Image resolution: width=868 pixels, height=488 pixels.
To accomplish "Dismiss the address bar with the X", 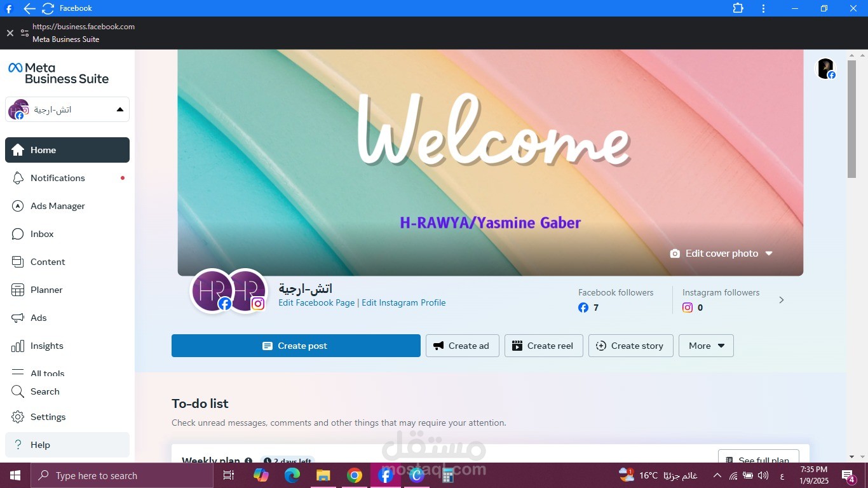I will click(x=10, y=33).
